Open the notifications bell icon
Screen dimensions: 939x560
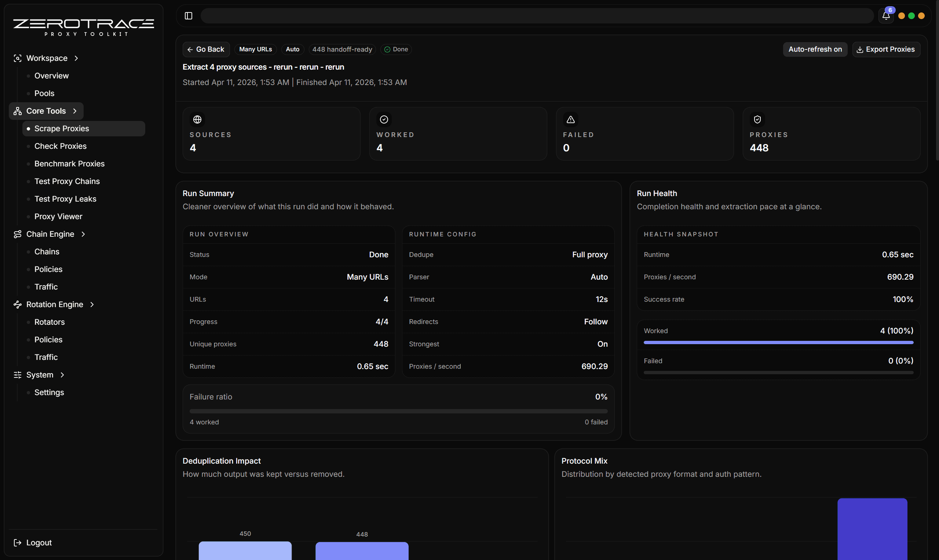[886, 16]
